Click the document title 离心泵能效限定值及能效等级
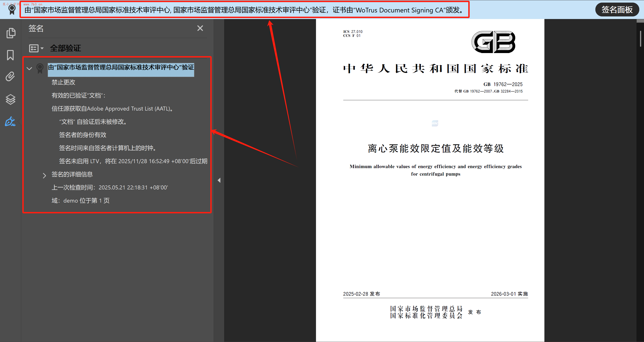Screen dimensions: 644x342 (x=436, y=148)
